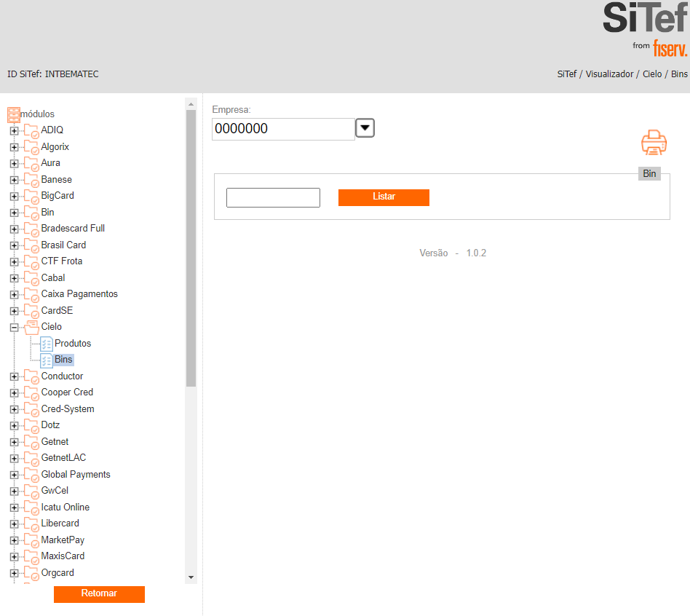Expand the MarketPay node
This screenshot has height=616, width=690.
pyautogui.click(x=14, y=540)
